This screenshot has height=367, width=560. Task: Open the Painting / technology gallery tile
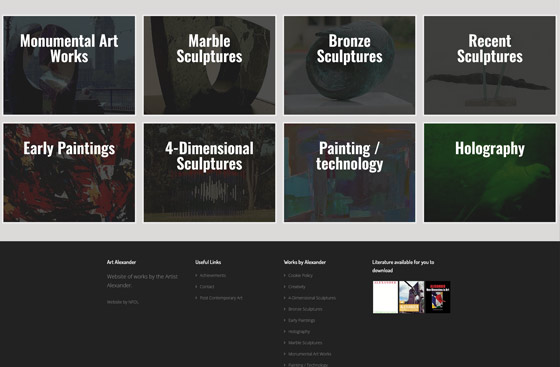350,173
